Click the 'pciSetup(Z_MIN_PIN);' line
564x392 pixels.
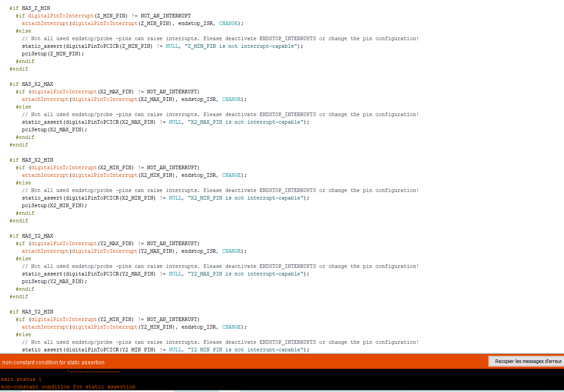point(53,54)
